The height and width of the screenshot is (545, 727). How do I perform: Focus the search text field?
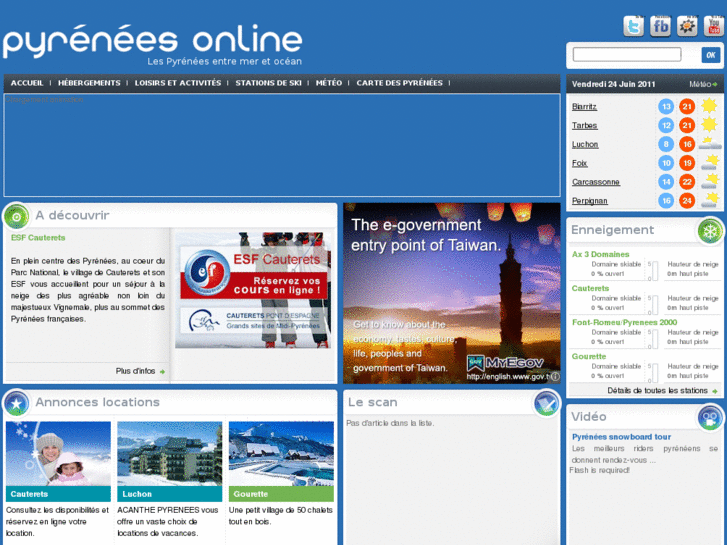point(627,54)
